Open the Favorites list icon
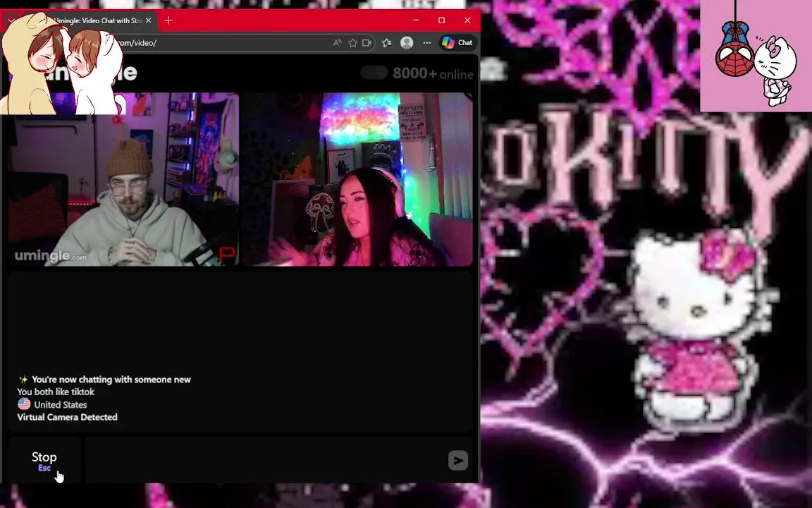This screenshot has height=508, width=812. tap(387, 43)
